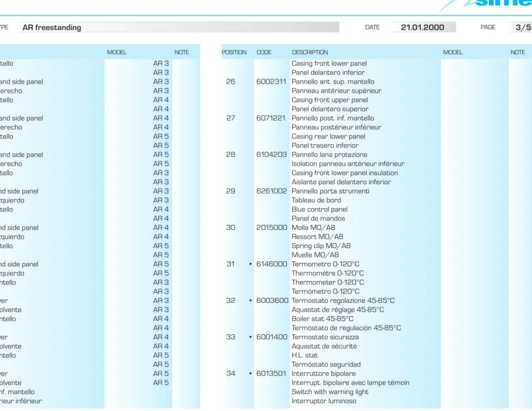This screenshot has height=411, width=532.
Task: Click 'Interrupt. bipolaire avec lampe témoin' text
Action: click(351, 382)
